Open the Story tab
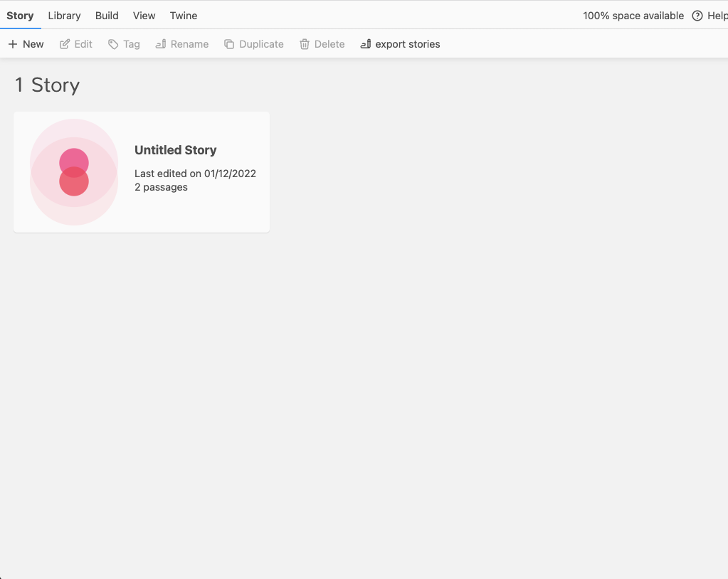Viewport: 728px width, 579px height. 20,16
